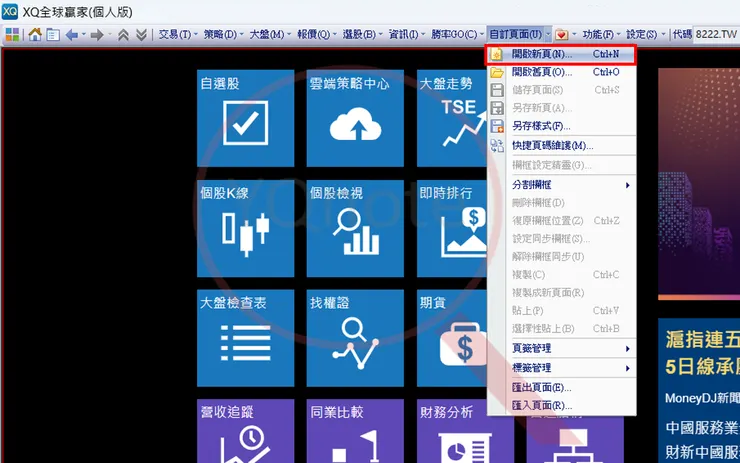Open the 中國服務業 news link
Screen dimensions: 740x463
pos(702,428)
